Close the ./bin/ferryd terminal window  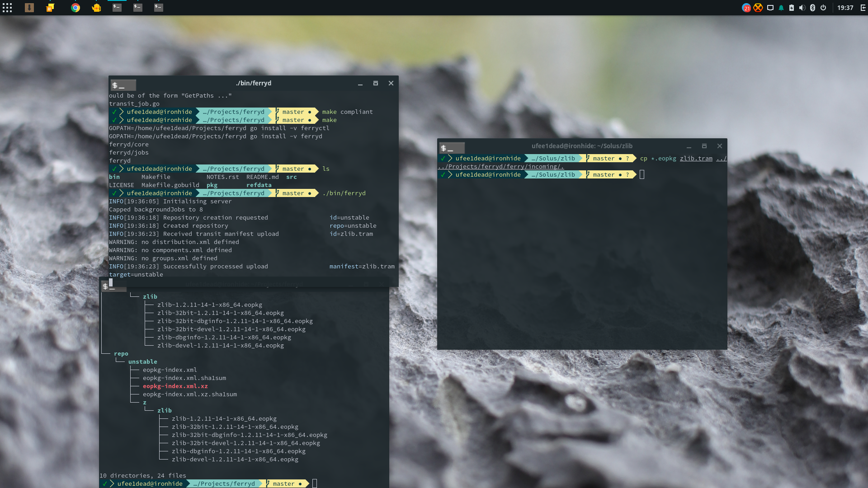[x=391, y=83]
